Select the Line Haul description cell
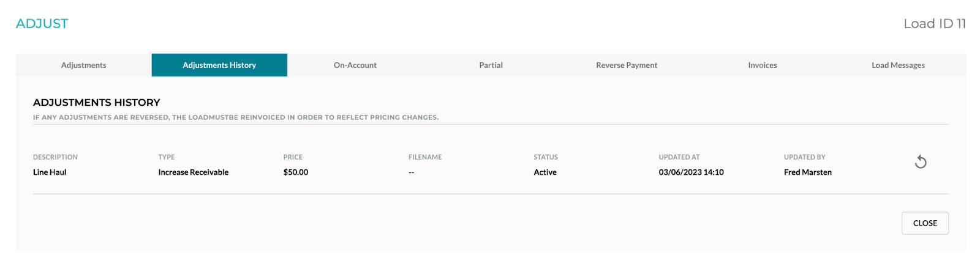Viewport: 980px width, 266px height. pos(50,172)
